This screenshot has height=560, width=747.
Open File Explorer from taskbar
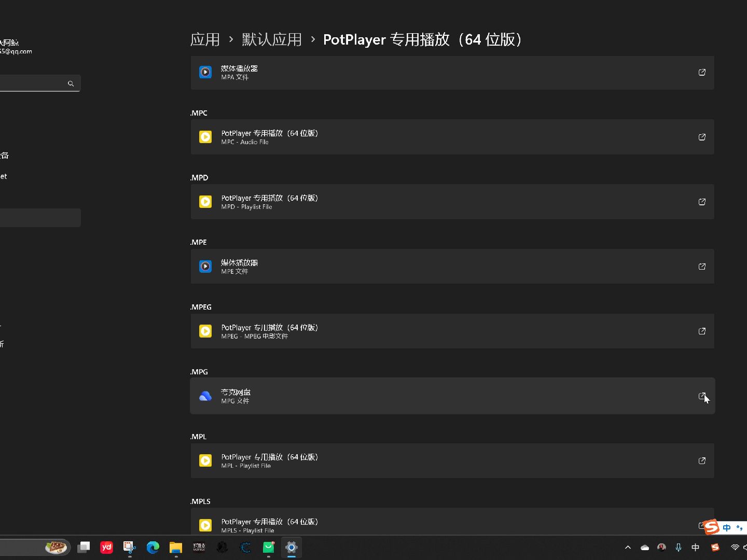click(x=176, y=547)
